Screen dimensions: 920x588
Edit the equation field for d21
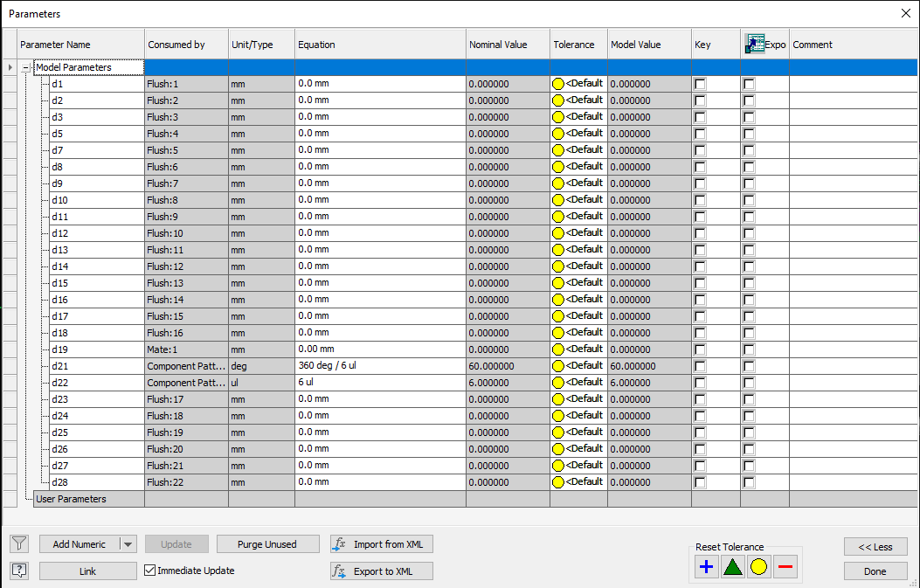tap(379, 366)
